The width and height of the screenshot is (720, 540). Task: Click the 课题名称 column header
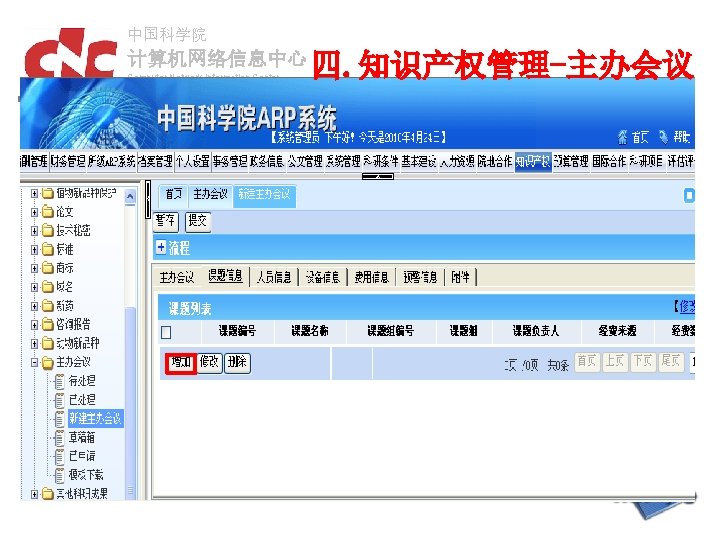click(310, 331)
